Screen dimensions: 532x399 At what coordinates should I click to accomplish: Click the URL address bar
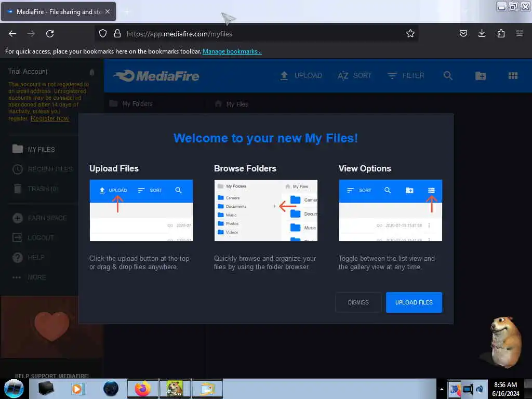coord(258,34)
